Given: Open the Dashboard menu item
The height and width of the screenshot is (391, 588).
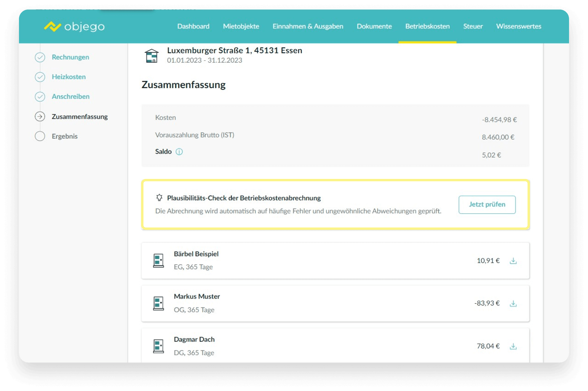Looking at the screenshot, I should point(193,26).
